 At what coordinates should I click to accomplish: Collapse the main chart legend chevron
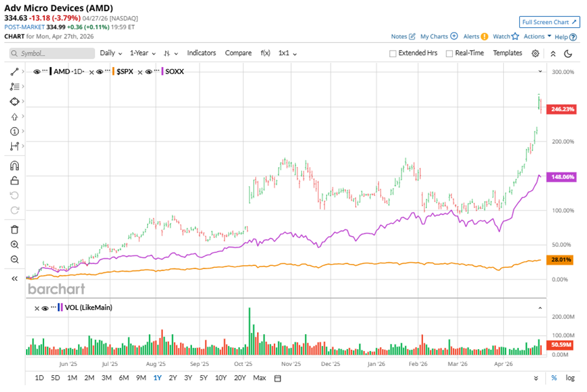pyautogui.click(x=540, y=71)
